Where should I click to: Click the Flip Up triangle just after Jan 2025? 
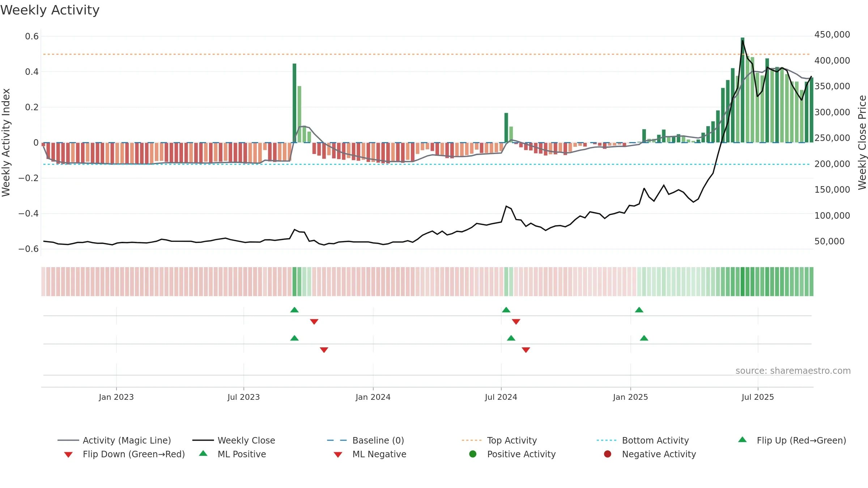click(x=639, y=310)
